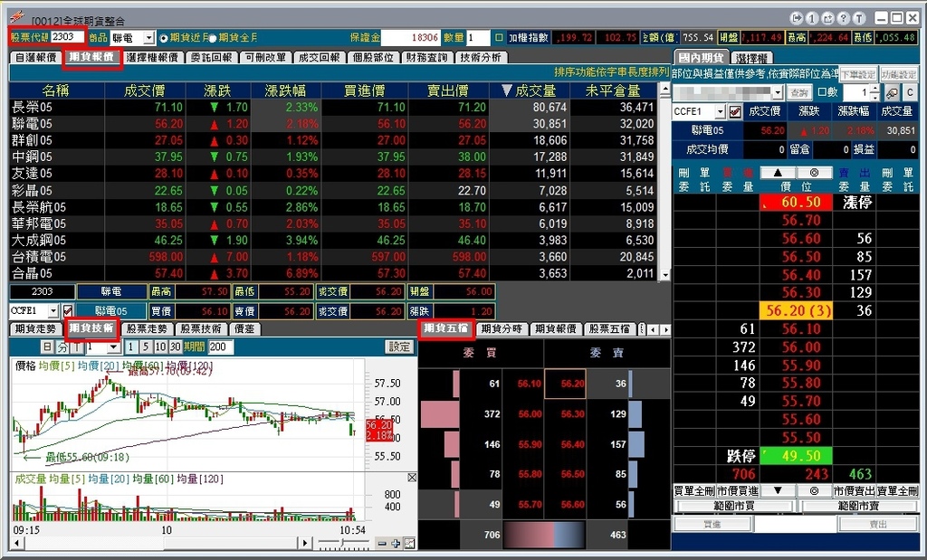927x560 pixels.
Task: Open the account selection dropdown in order panel
Action: point(778,93)
